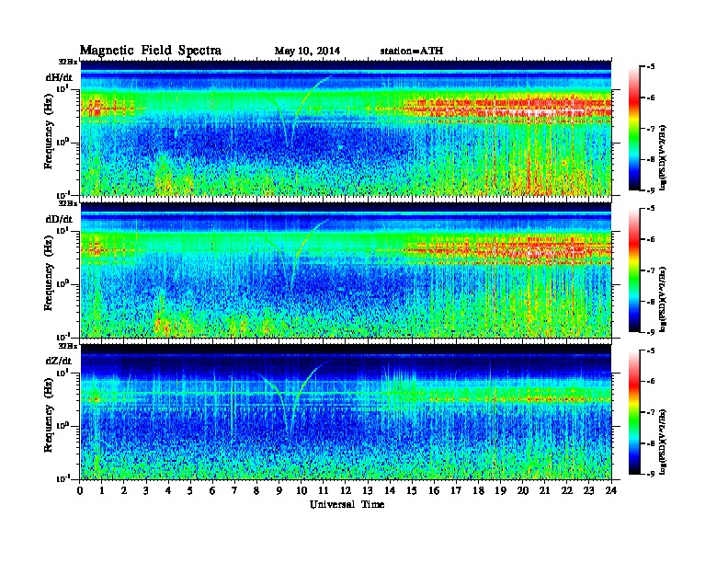This screenshot has height=563, width=728.
Task: Click hour tick label "22" on time axis
Action: pos(567,490)
